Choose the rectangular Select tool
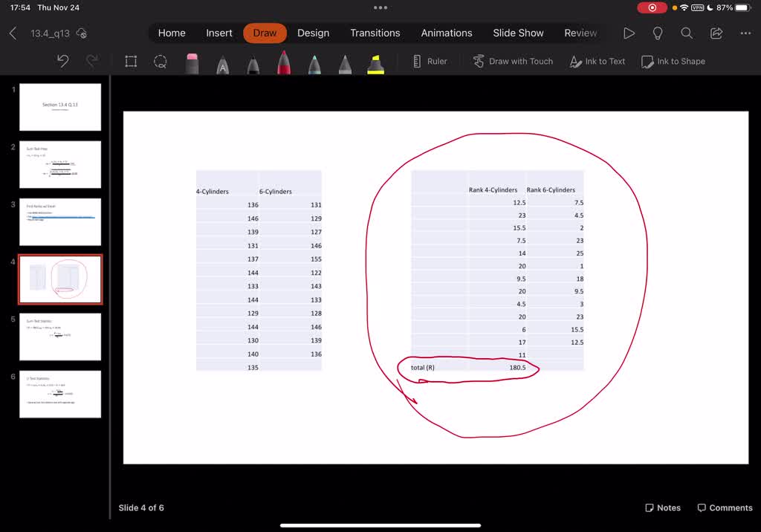 click(x=131, y=62)
